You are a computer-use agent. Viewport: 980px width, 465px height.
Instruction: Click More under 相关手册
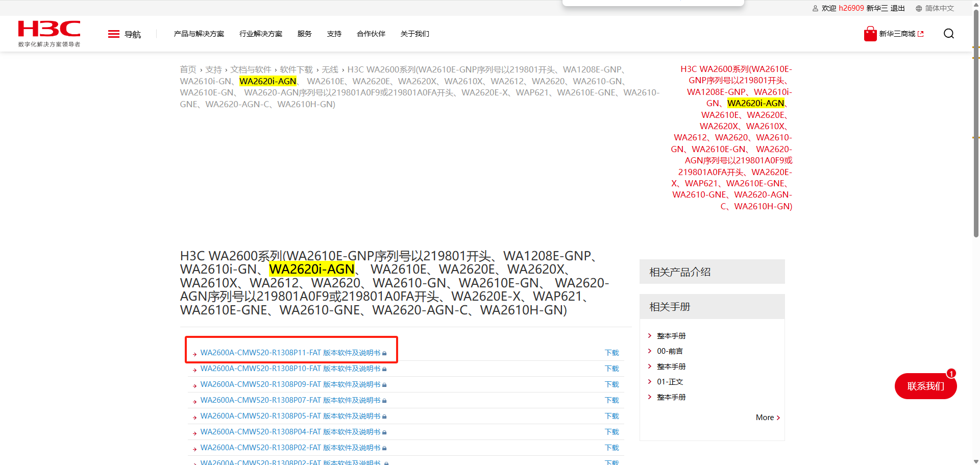point(768,418)
